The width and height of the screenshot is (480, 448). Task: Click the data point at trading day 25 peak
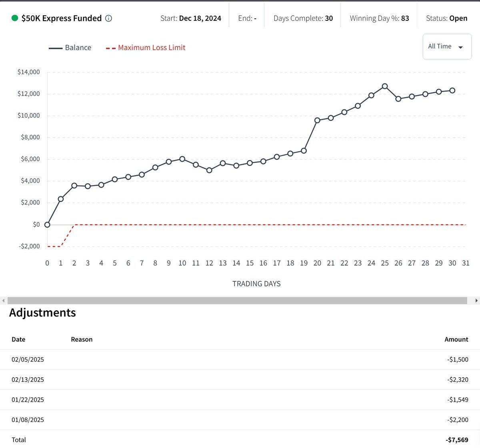[384, 86]
